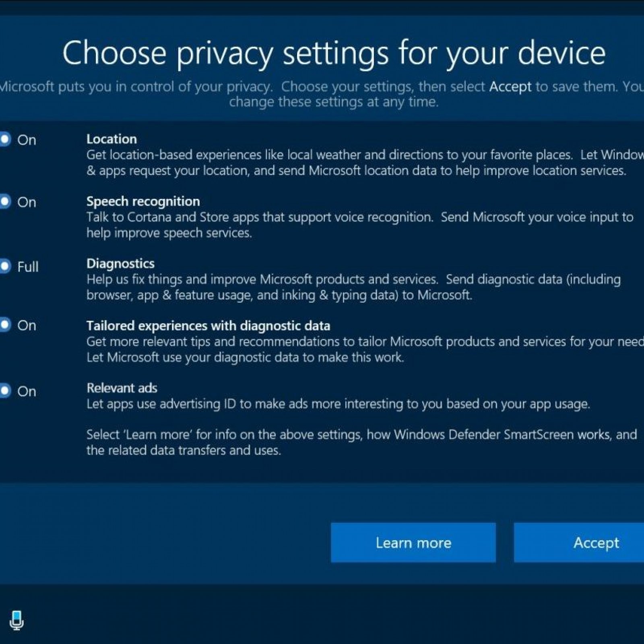Image resolution: width=644 pixels, height=644 pixels.
Task: Click the Accept button
Action: point(579,543)
